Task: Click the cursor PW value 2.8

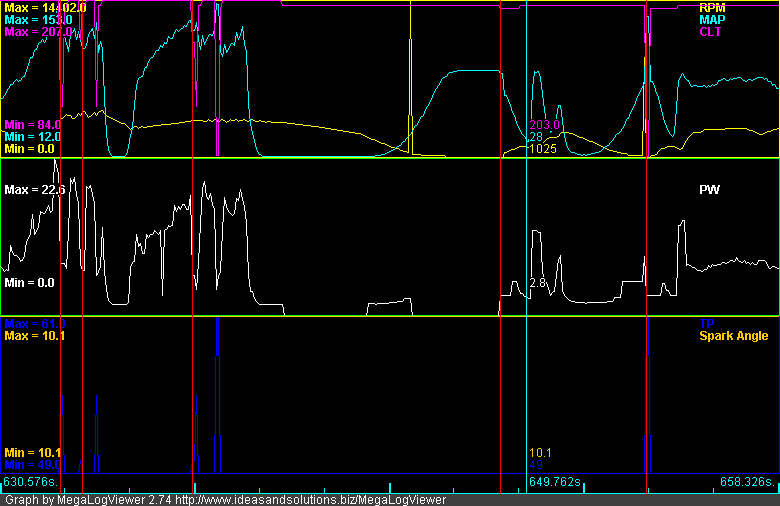Action: [537, 284]
